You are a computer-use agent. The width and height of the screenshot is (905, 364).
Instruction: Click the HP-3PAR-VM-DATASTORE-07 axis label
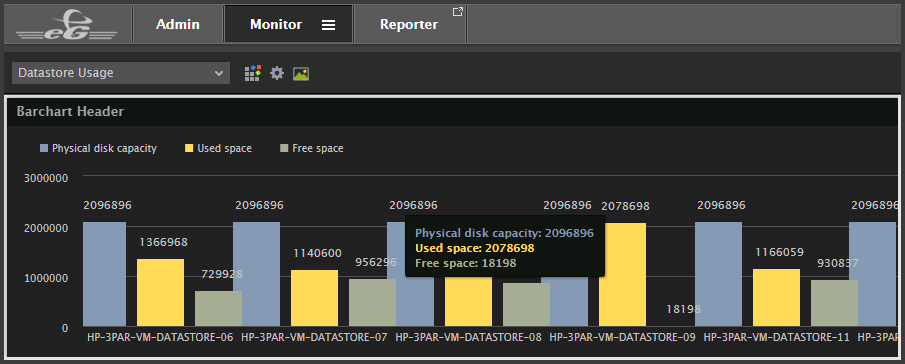[x=314, y=337]
